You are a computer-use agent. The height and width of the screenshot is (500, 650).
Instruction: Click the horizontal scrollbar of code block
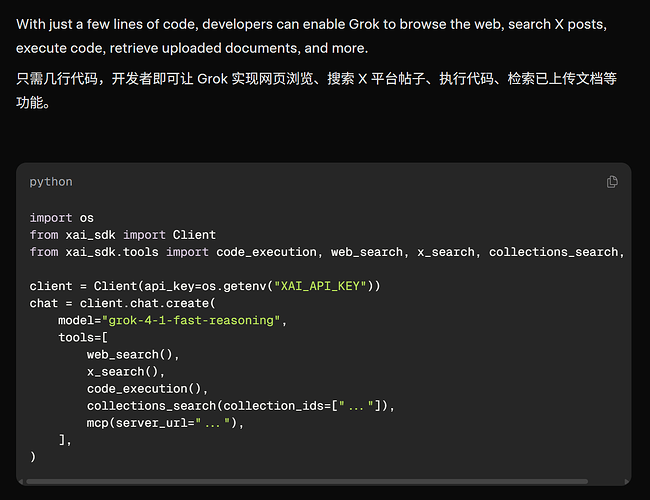click(307, 481)
